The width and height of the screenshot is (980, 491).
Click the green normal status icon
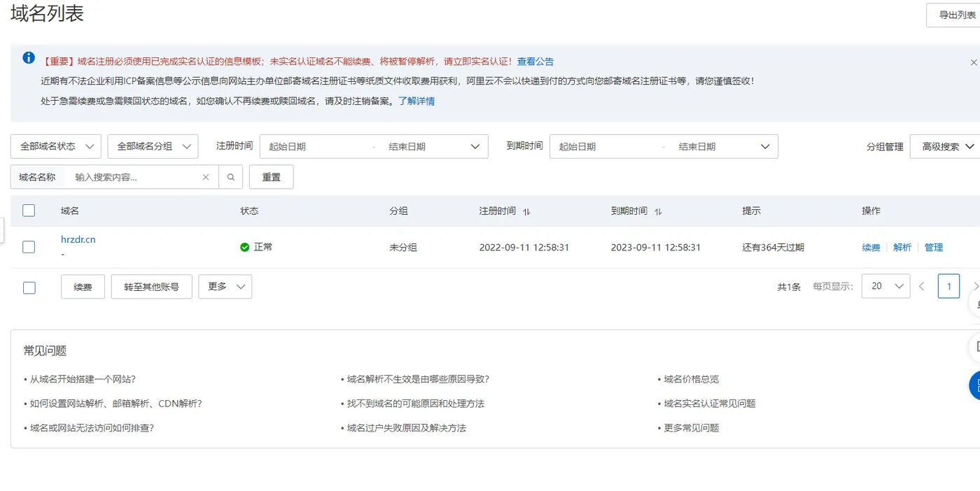point(245,247)
